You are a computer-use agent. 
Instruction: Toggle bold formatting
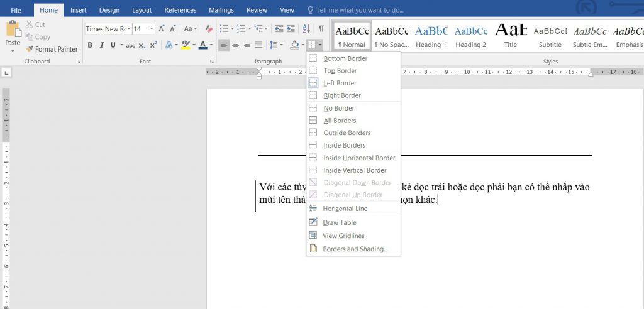[90, 45]
